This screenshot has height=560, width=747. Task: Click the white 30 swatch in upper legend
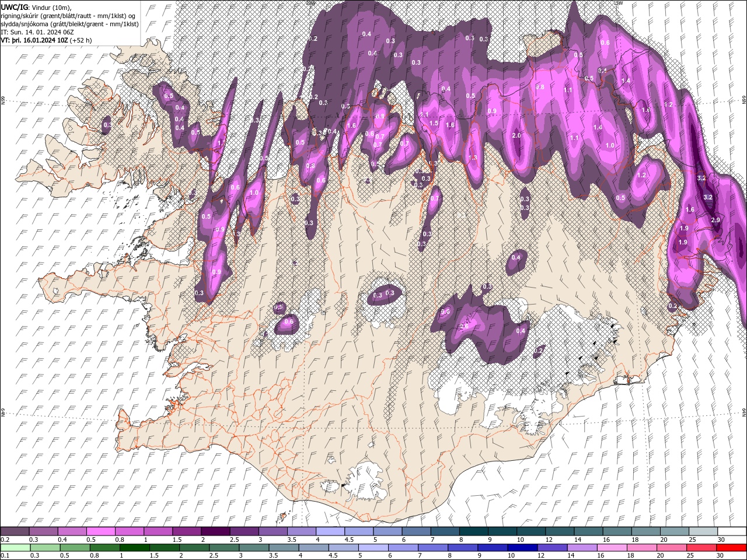click(x=732, y=531)
